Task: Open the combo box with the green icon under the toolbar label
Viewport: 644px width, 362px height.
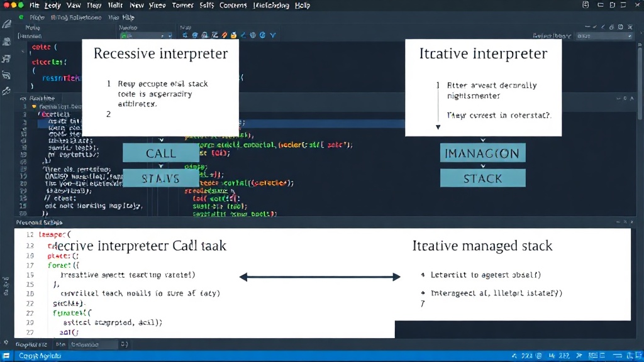Action: [x=146, y=36]
